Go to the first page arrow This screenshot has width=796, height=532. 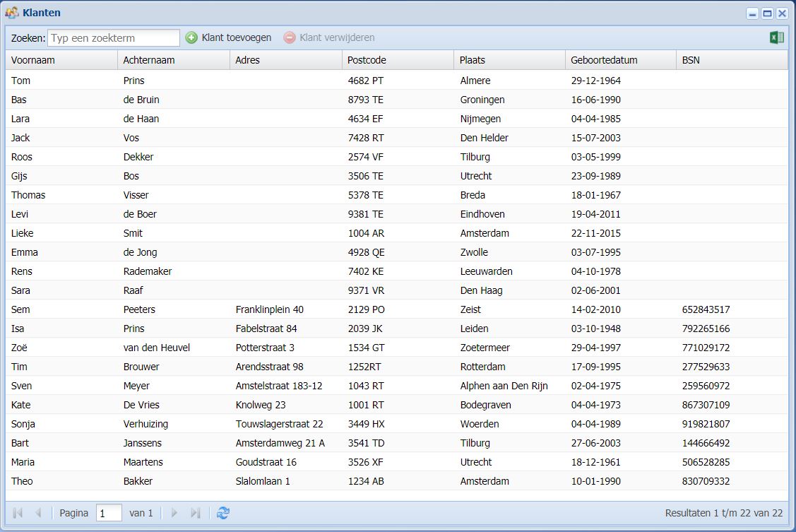[x=18, y=513]
